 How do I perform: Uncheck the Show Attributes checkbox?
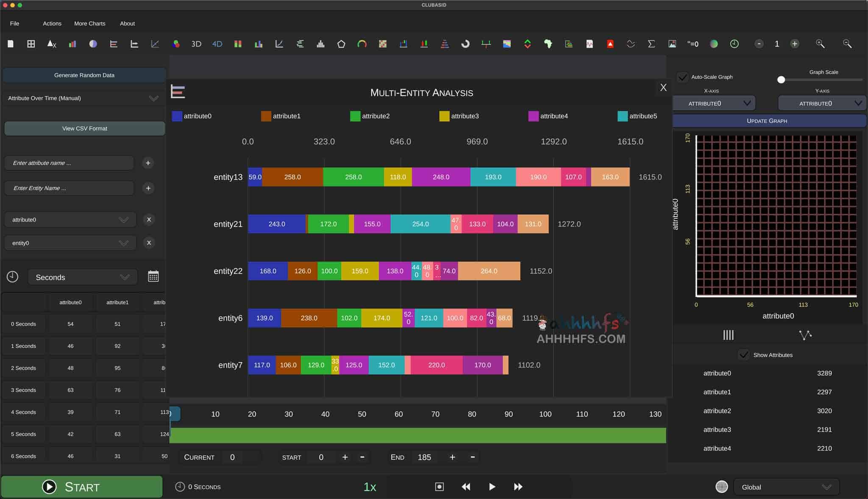click(743, 355)
